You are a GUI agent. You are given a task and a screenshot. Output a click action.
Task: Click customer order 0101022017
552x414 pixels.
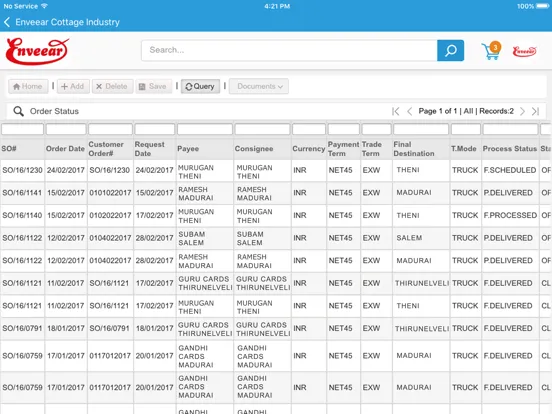[x=110, y=193]
